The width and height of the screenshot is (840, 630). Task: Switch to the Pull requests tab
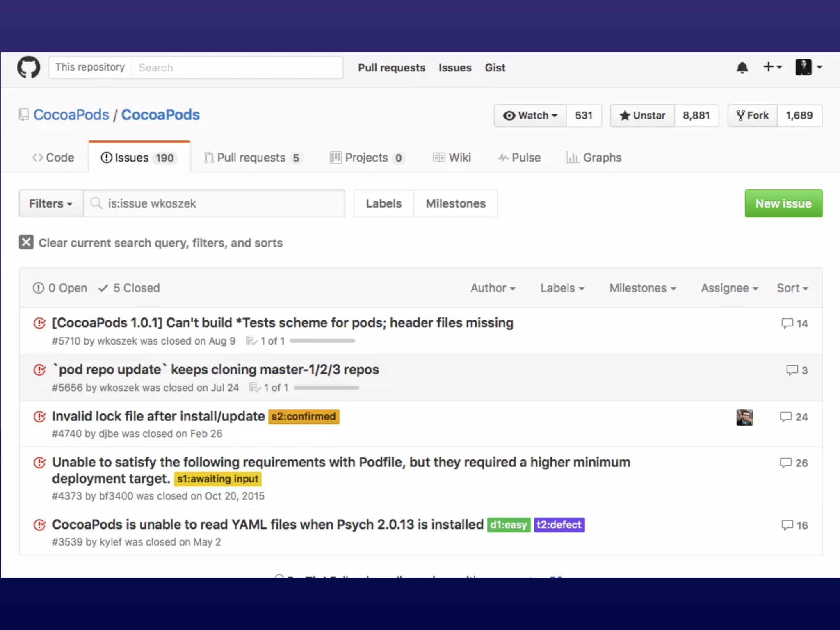coord(252,158)
